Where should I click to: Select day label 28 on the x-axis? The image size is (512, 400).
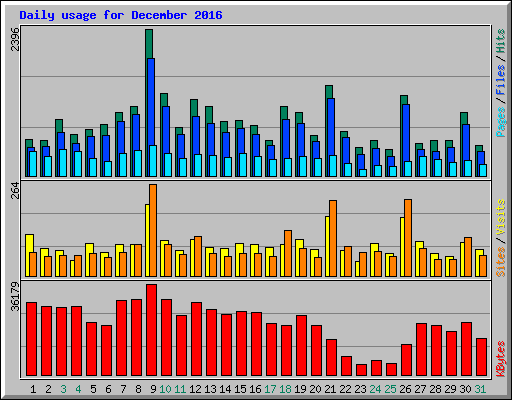[435, 389]
